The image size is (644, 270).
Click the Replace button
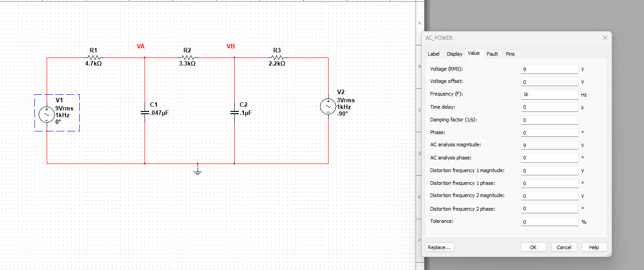[439, 247]
